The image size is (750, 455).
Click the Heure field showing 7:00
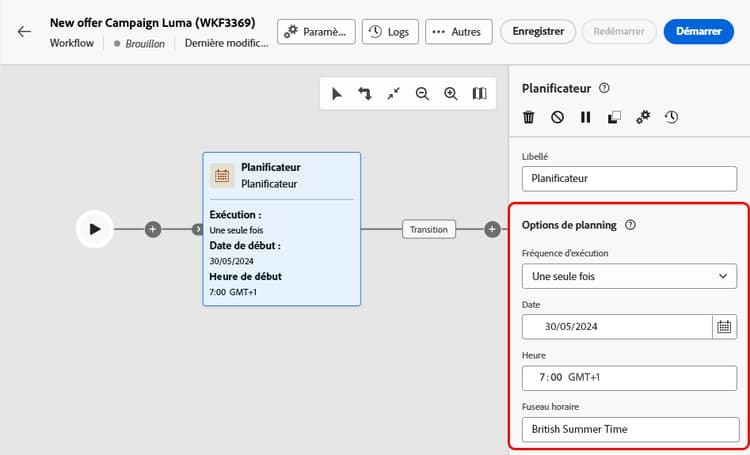coord(629,378)
